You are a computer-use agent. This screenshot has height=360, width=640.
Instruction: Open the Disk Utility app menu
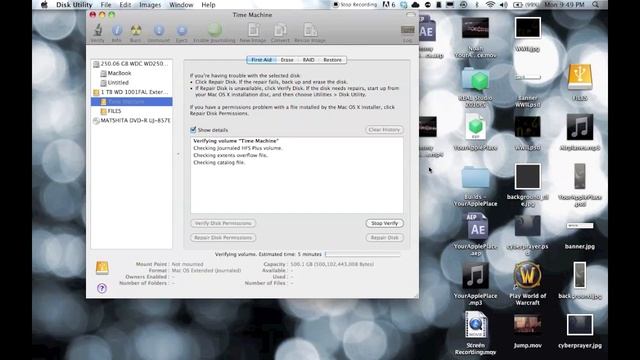[74, 5]
